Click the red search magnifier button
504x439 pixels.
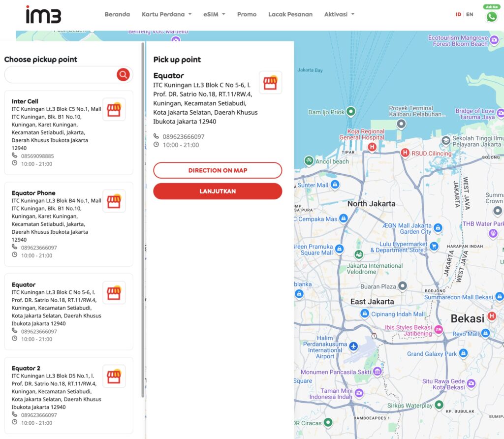tap(123, 75)
